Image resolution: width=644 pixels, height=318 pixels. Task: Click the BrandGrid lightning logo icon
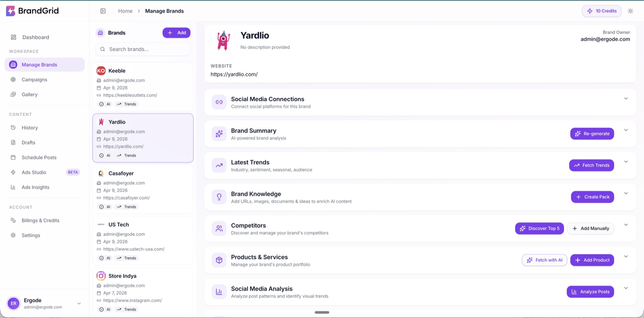point(10,11)
